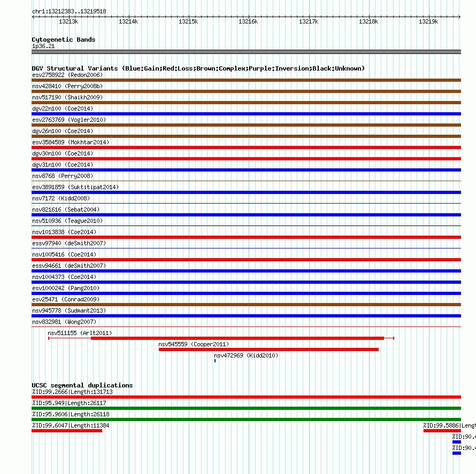The height and width of the screenshot is (474, 476).
Task: Open duplication %ID:99.2666|Length:131713
Action: (x=72, y=392)
